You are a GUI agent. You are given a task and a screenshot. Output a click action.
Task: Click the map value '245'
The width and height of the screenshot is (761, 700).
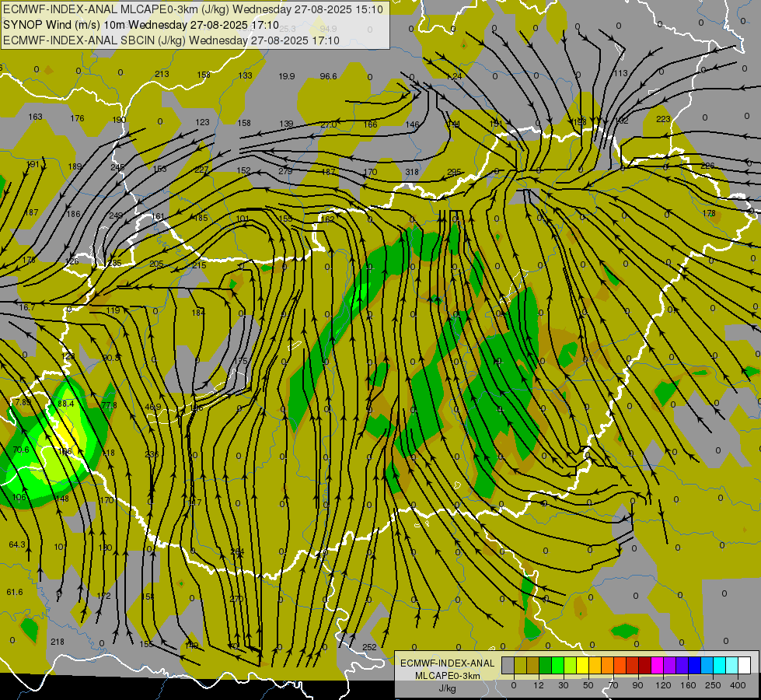pos(117,167)
